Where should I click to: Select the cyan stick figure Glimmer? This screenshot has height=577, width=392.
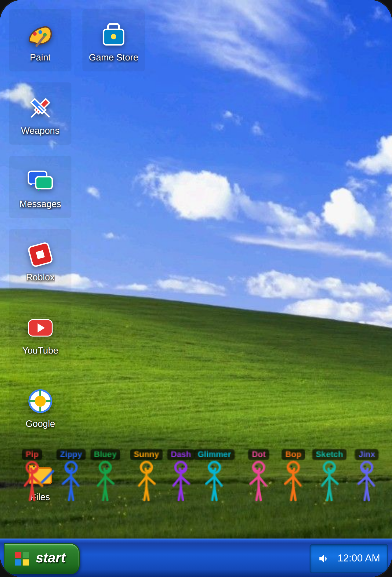[x=214, y=481]
